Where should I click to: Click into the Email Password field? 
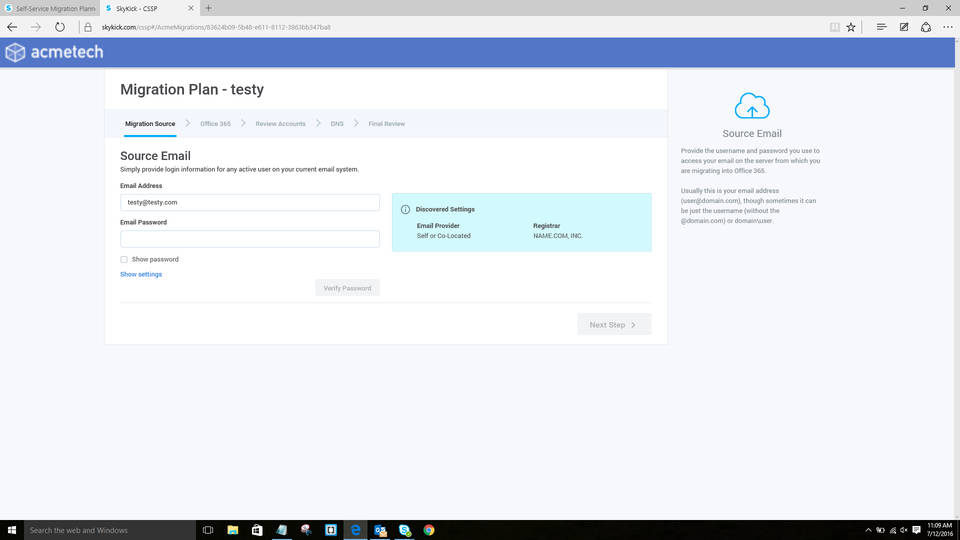tap(250, 239)
